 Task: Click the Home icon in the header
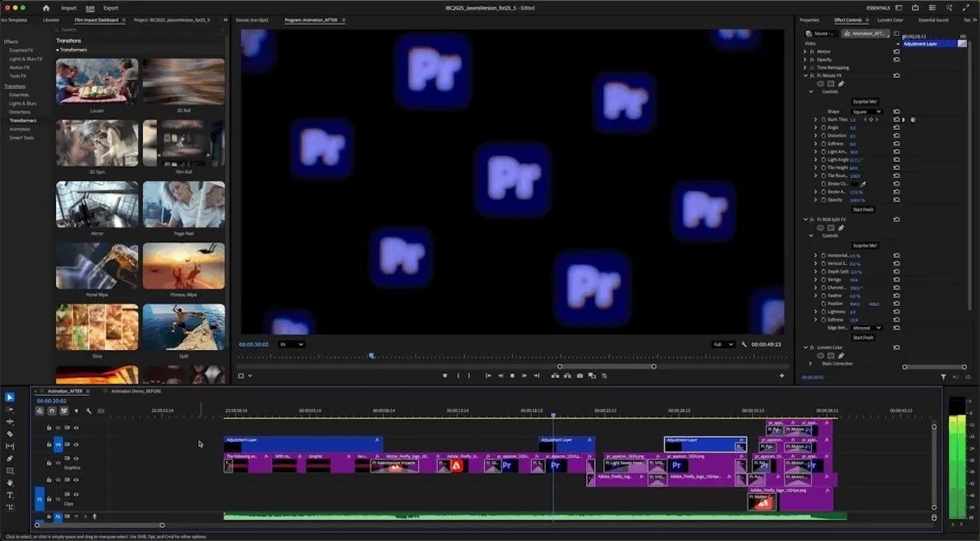(x=46, y=7)
